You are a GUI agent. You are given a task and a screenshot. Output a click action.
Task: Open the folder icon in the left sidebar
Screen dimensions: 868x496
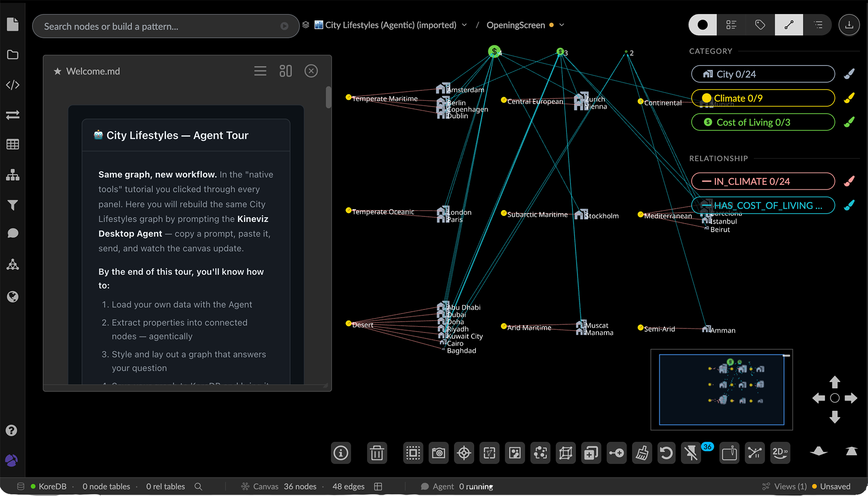pyautogui.click(x=13, y=55)
